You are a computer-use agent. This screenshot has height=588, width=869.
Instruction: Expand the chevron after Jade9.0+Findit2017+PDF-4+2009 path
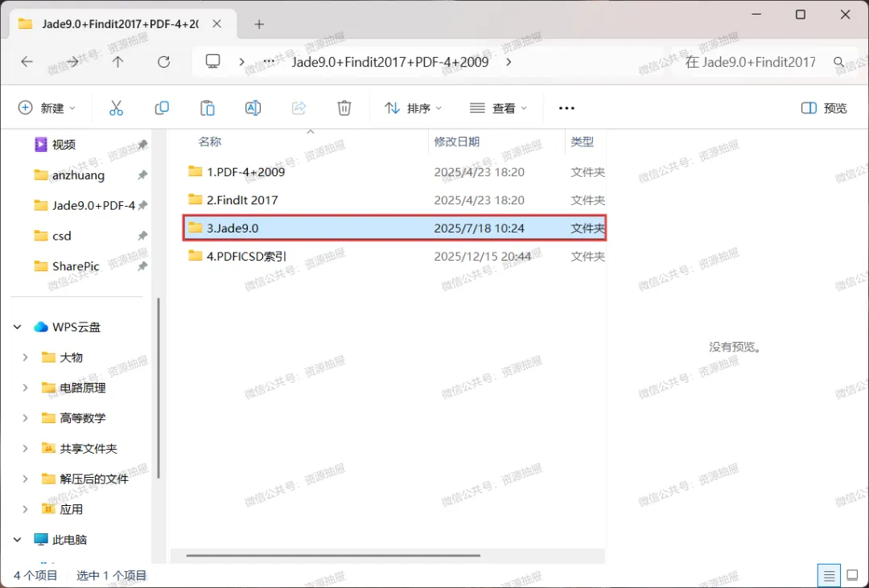(x=509, y=61)
